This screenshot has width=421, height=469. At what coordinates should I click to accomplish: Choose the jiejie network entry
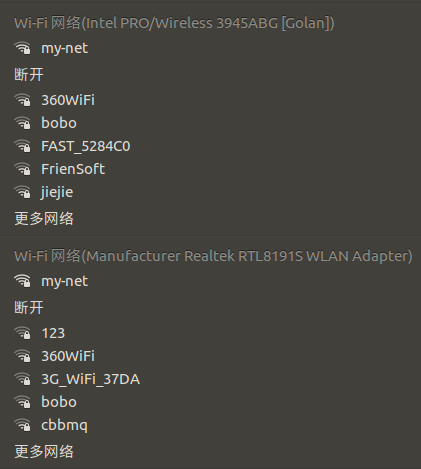pos(210,192)
